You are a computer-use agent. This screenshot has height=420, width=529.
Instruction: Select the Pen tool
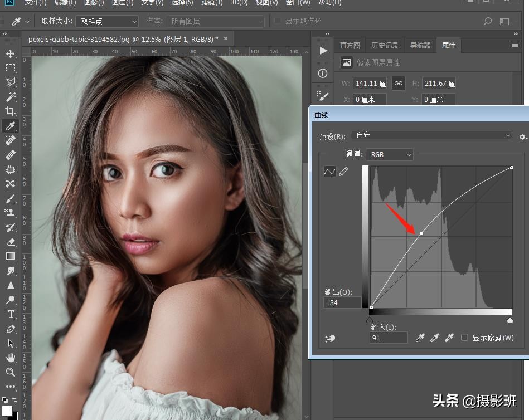point(11,329)
